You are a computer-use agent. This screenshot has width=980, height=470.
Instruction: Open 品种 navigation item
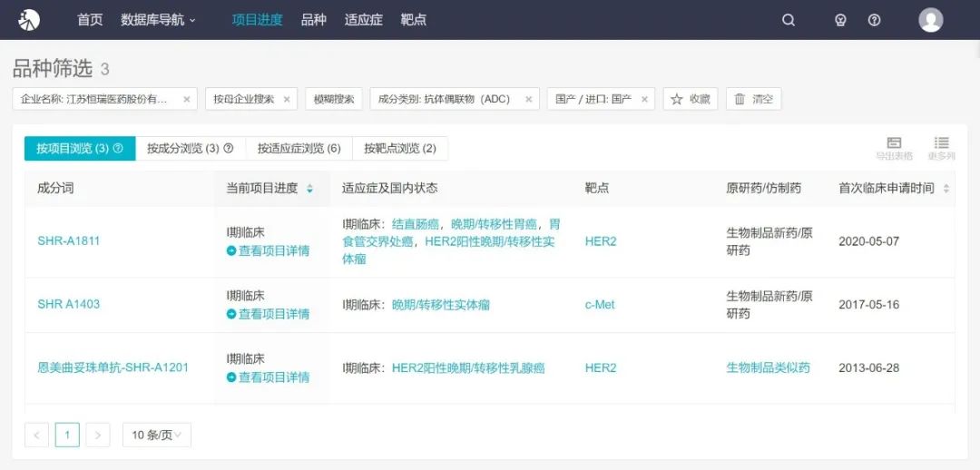click(314, 20)
